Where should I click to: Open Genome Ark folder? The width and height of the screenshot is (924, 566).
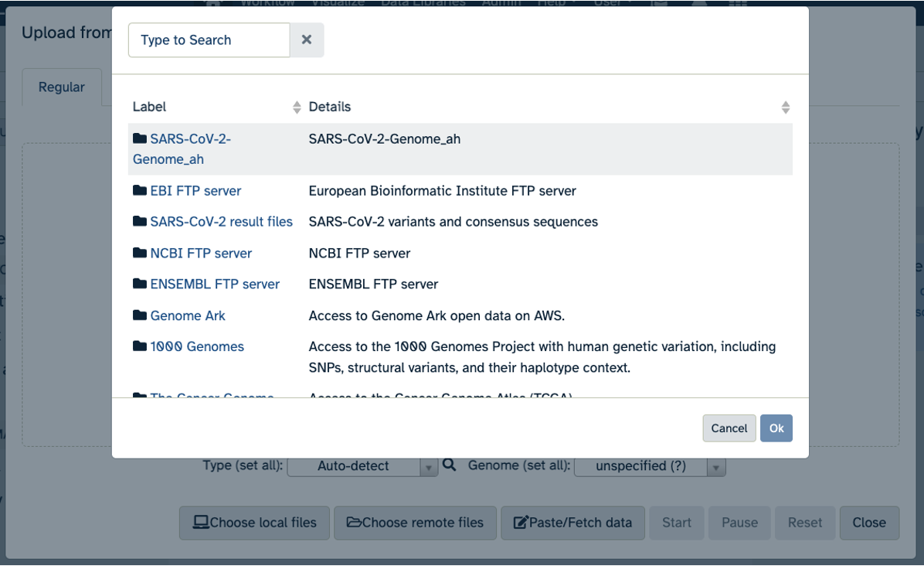click(188, 316)
